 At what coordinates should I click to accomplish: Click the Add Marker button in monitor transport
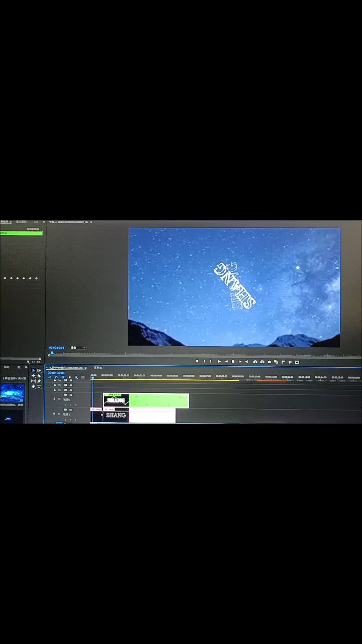(x=197, y=361)
